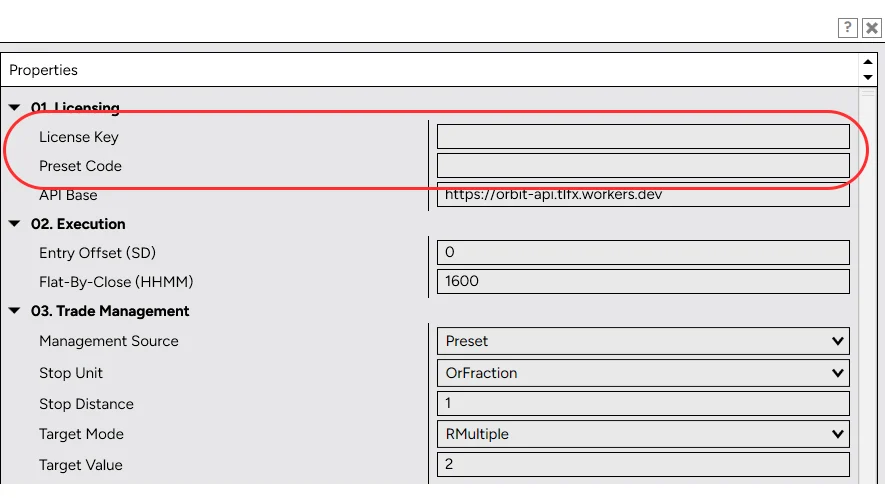Select the Preset Code label

(x=80, y=166)
